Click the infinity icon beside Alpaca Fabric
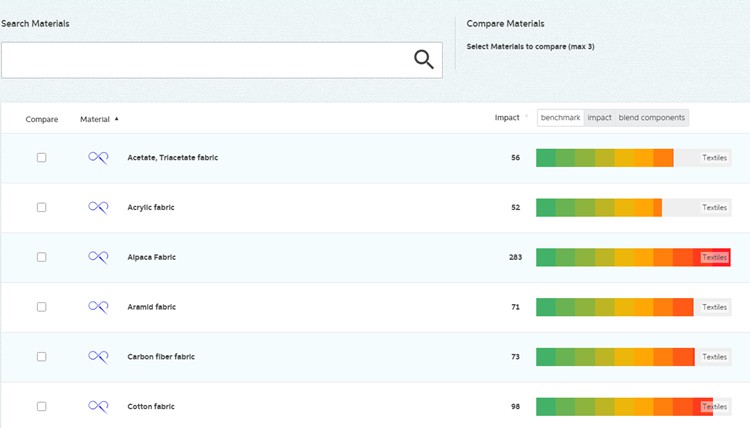Viewport: 750px width, 428px height. click(x=98, y=257)
